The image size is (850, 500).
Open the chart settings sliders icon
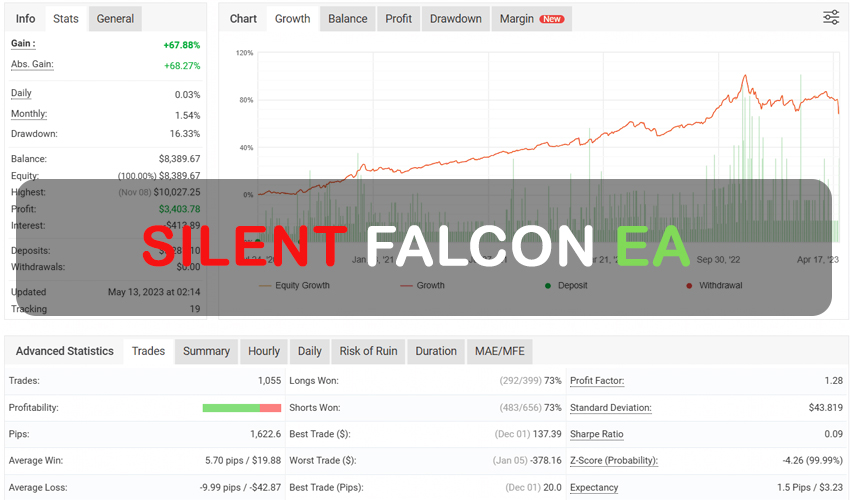831,18
